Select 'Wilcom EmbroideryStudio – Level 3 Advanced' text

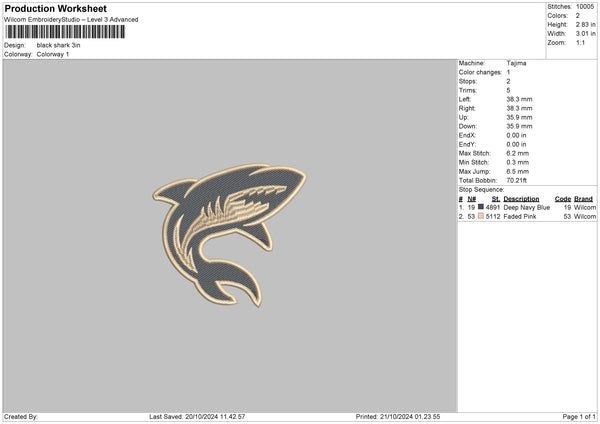pyautogui.click(x=71, y=20)
